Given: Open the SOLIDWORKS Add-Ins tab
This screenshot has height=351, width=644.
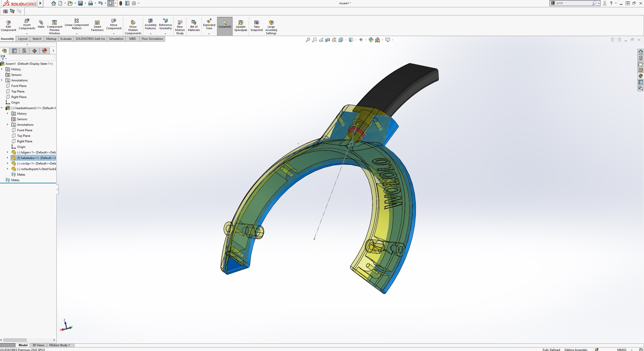Looking at the screenshot, I should pos(90,39).
